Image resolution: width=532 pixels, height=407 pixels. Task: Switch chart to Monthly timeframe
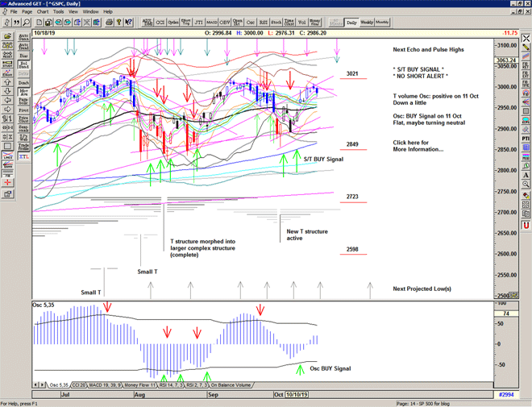382,23
